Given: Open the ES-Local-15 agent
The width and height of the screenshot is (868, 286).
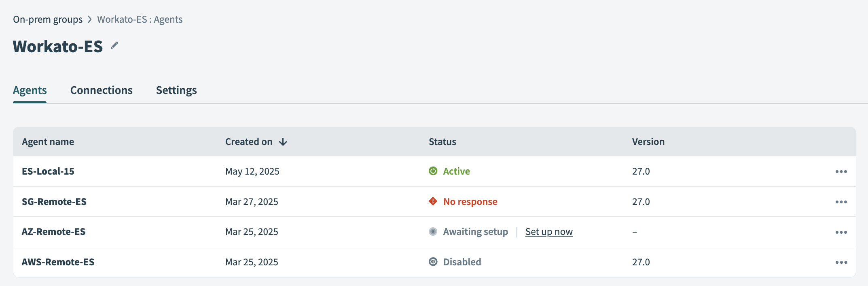Looking at the screenshot, I should 48,171.
